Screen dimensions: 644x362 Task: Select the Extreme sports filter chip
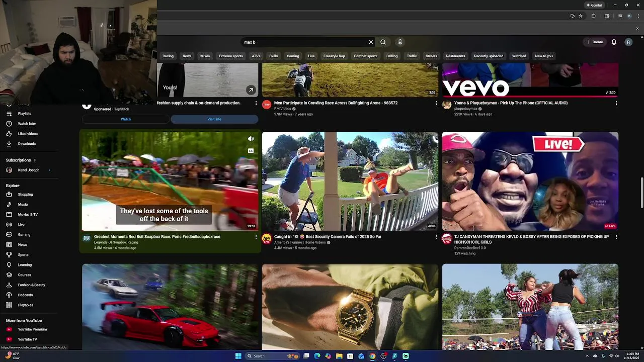click(x=230, y=56)
